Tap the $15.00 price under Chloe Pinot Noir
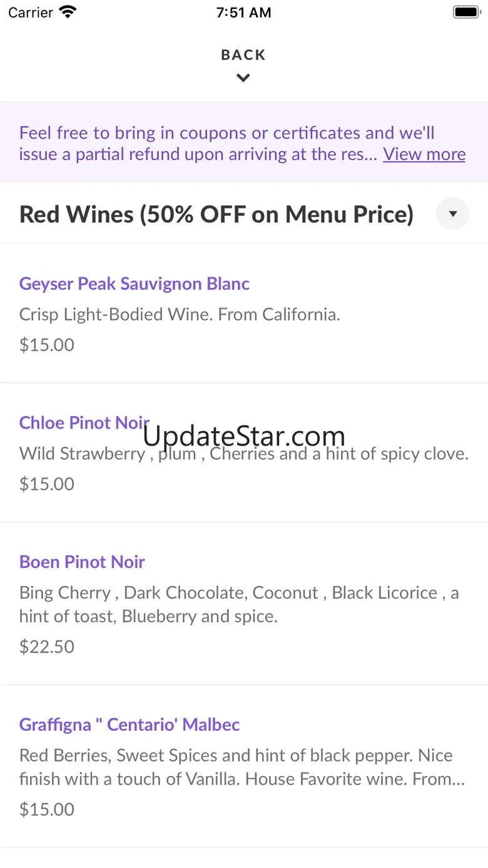This screenshot has height=868, width=488. click(47, 484)
